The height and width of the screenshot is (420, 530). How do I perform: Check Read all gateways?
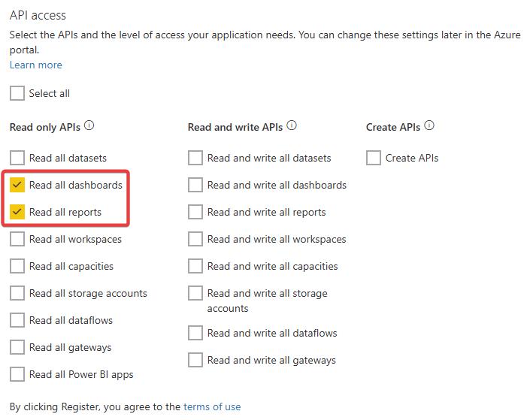click(17, 347)
